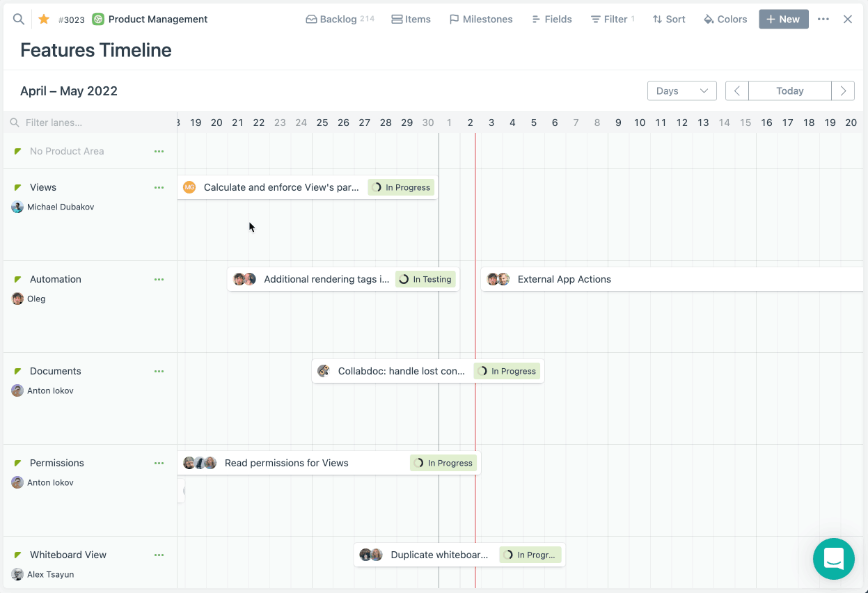Click the search magnifier icon
Screen dimensions: 868x593
click(19, 19)
